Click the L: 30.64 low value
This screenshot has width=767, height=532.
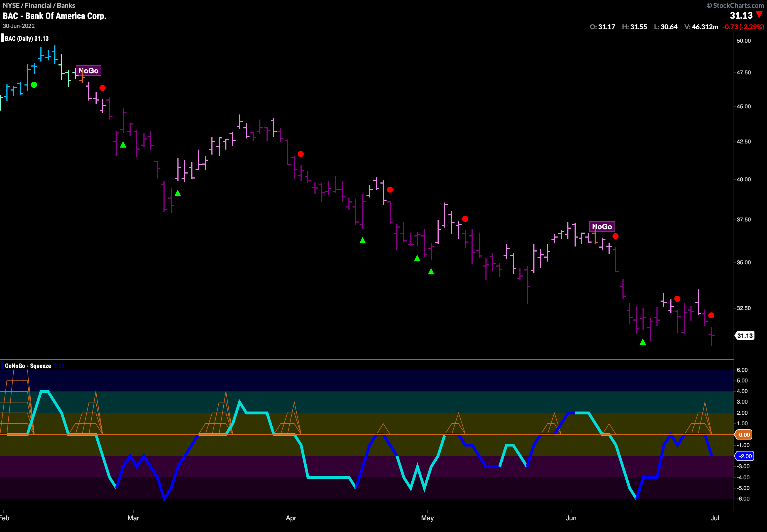tap(666, 27)
